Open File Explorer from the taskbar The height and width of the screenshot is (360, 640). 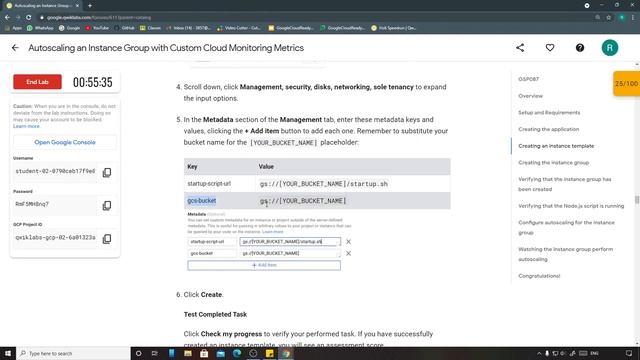(188, 353)
